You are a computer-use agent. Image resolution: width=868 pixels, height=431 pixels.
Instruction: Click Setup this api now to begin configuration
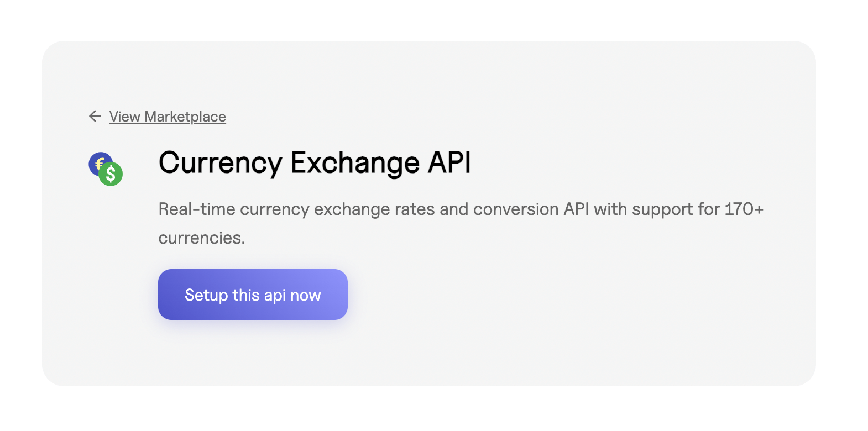click(x=253, y=295)
